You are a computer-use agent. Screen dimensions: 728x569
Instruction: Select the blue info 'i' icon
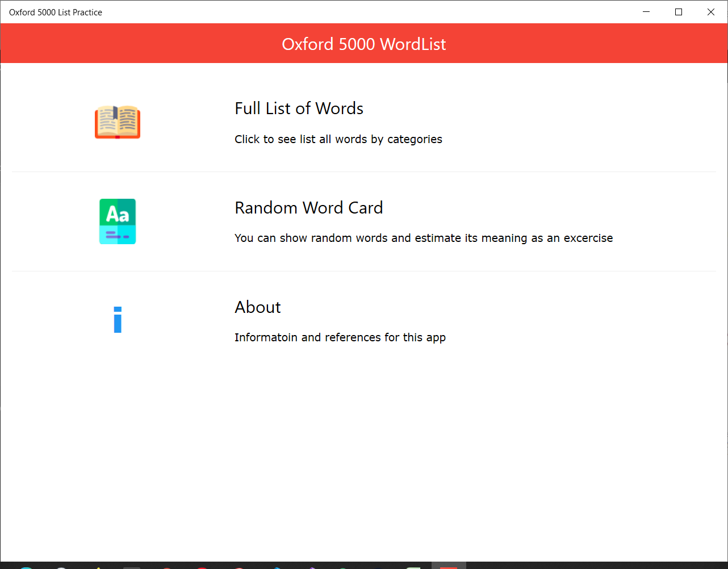pos(118,320)
